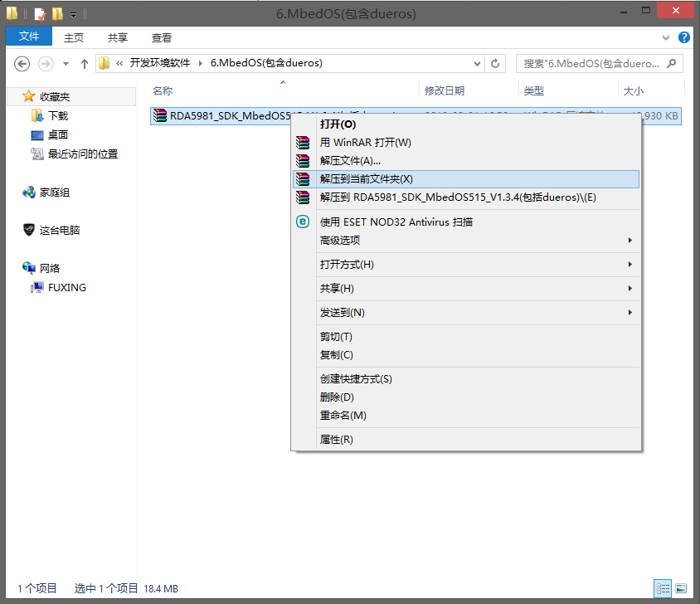Choose 复制(C) from context menu

click(466, 355)
